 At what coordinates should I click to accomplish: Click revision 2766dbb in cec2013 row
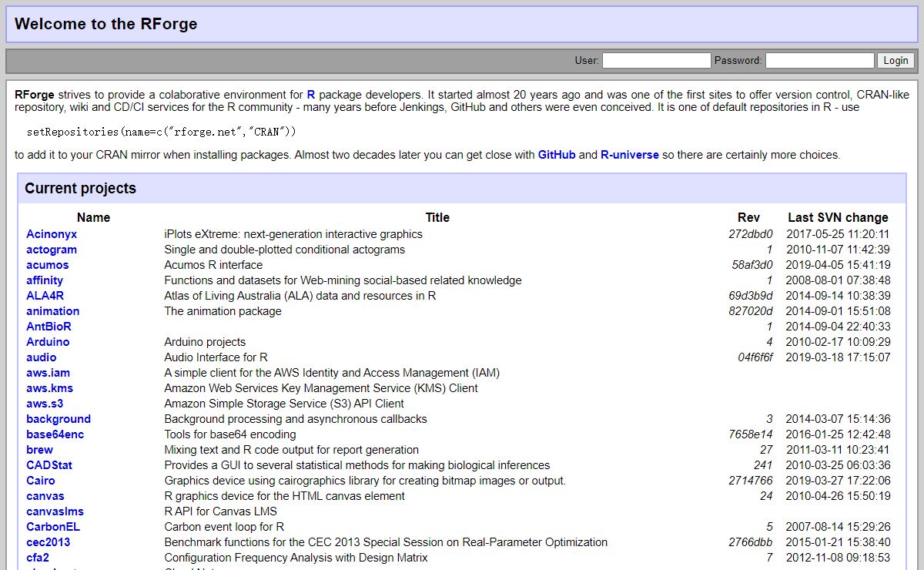750,542
